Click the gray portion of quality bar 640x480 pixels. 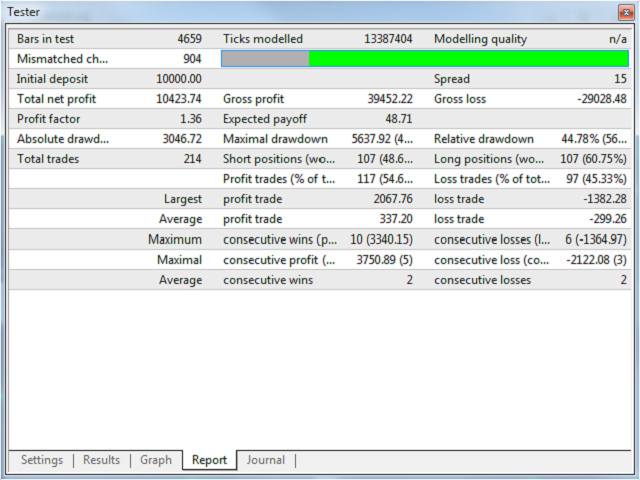point(265,59)
